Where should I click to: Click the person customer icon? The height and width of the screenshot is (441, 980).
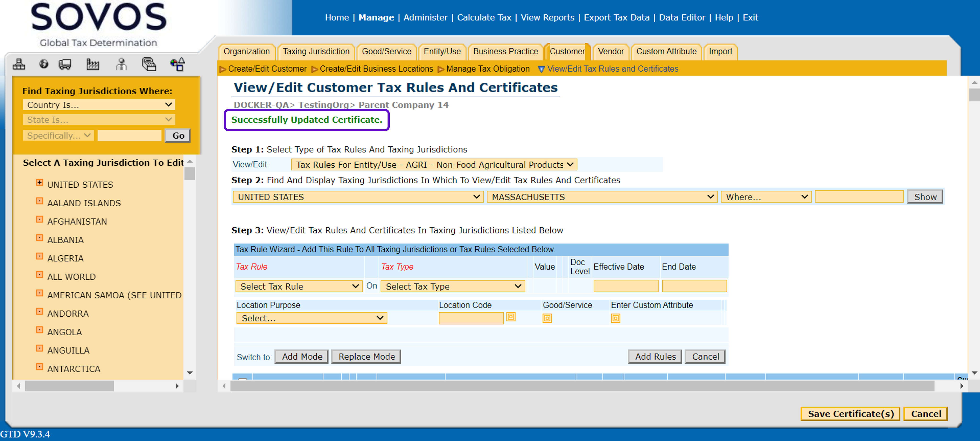tap(121, 64)
